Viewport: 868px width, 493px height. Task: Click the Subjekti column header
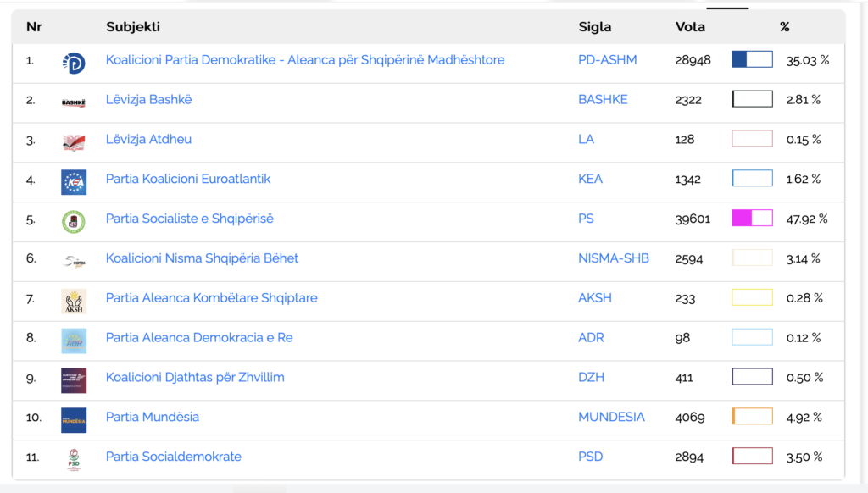click(133, 27)
